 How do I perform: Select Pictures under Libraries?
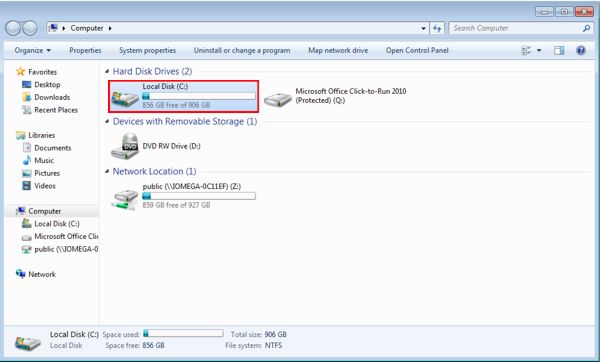coord(47,173)
